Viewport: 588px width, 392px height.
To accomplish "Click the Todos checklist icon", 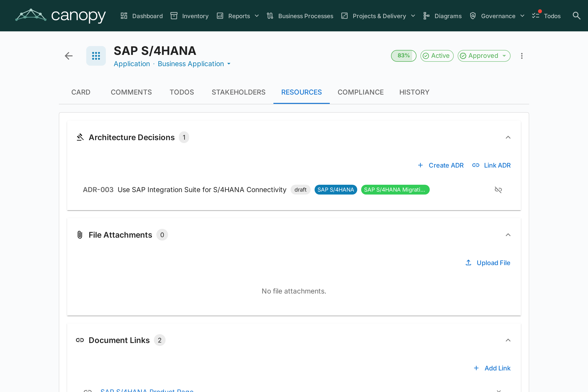I will point(536,16).
